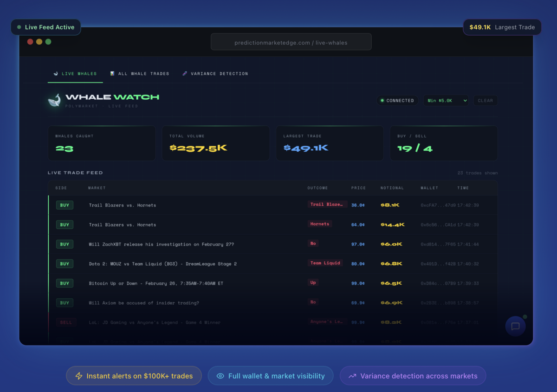Click the 17:41:44 timestamp

(x=468, y=244)
